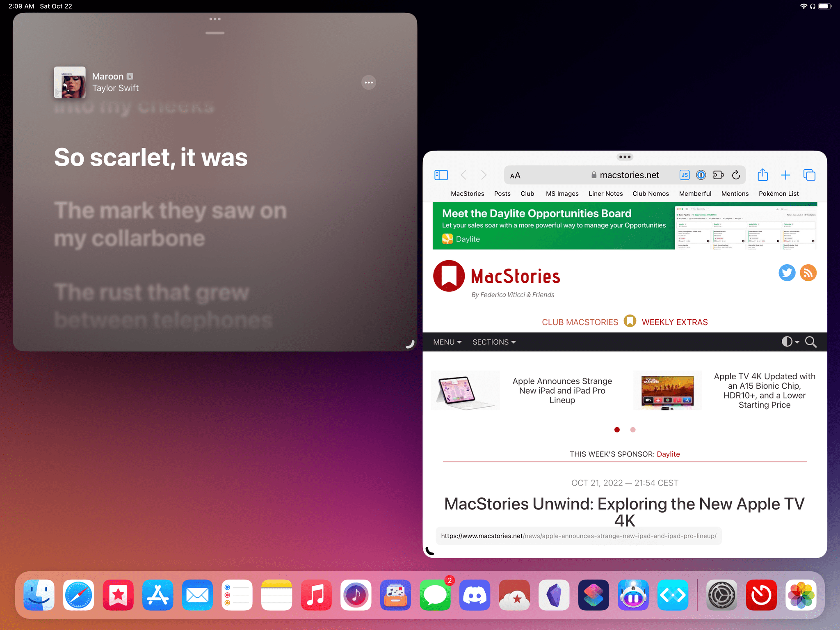Select first carousel page dot
Screen dimensions: 840x630
tap(617, 430)
